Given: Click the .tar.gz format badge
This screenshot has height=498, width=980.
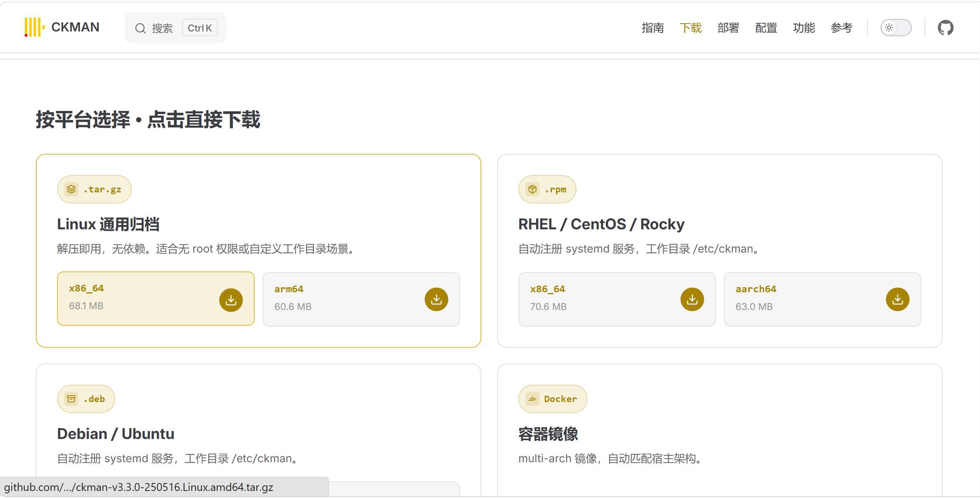Looking at the screenshot, I should [94, 189].
